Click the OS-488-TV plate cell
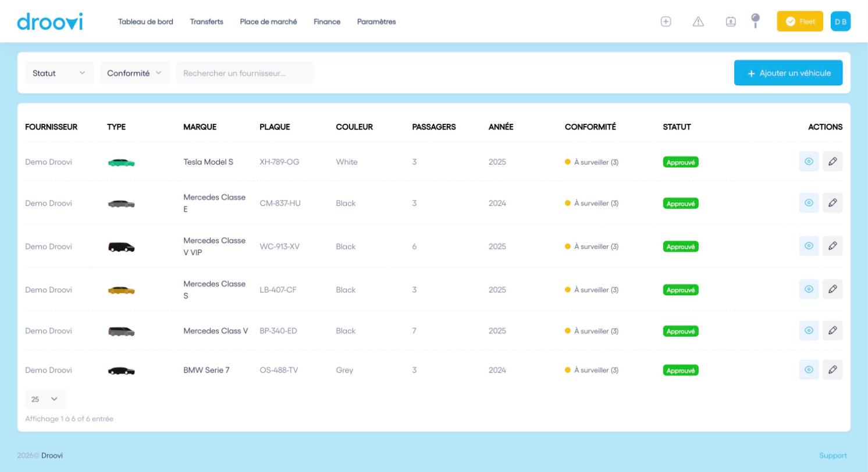The height and width of the screenshot is (472, 868). [279, 370]
